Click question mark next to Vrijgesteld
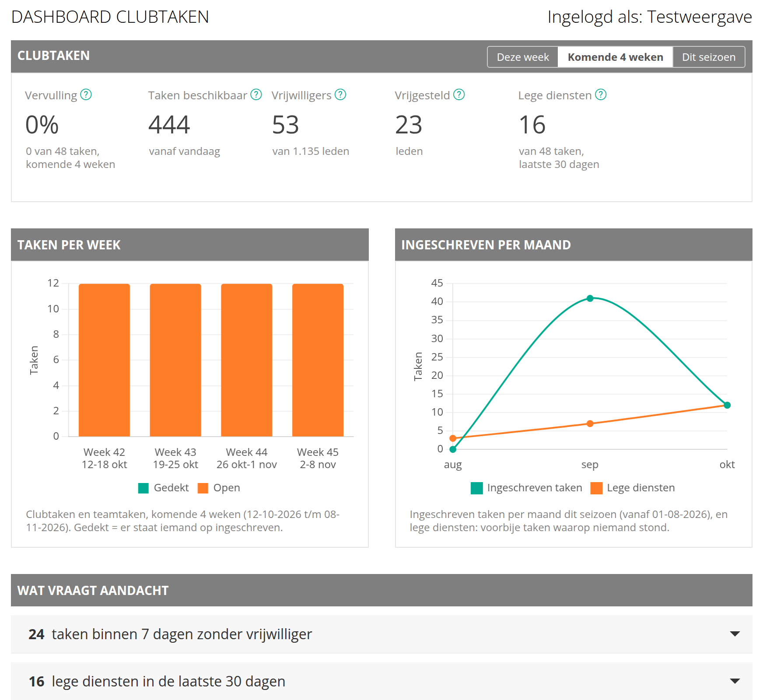Screen dimensions: 770x700 [459, 94]
